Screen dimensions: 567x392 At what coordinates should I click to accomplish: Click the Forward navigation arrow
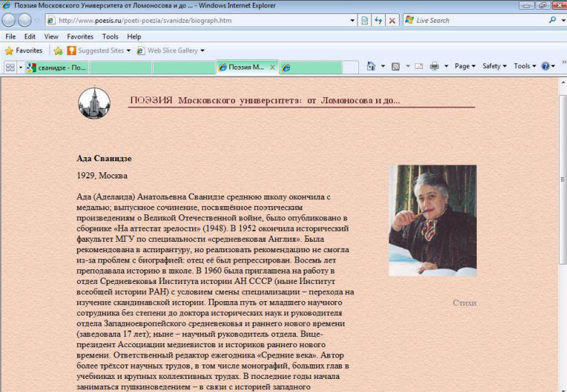pyautogui.click(x=25, y=20)
